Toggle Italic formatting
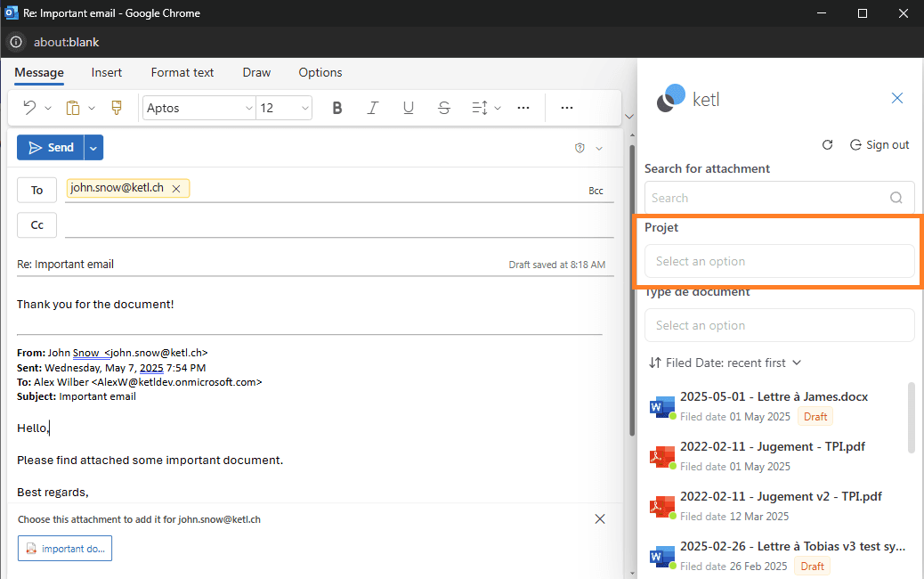The image size is (924, 579). (x=373, y=108)
